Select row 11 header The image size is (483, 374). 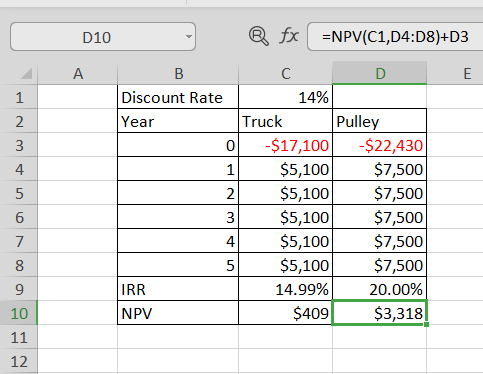coord(19,337)
